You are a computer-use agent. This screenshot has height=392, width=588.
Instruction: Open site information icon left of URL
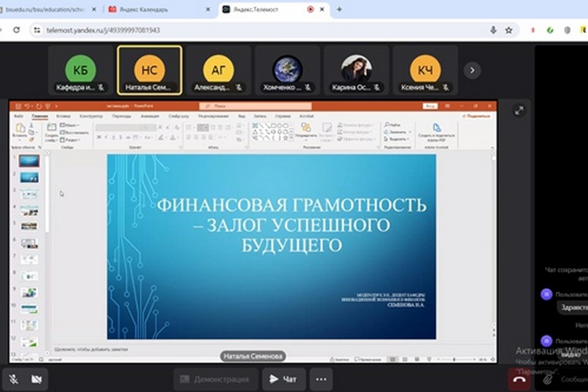(x=36, y=30)
